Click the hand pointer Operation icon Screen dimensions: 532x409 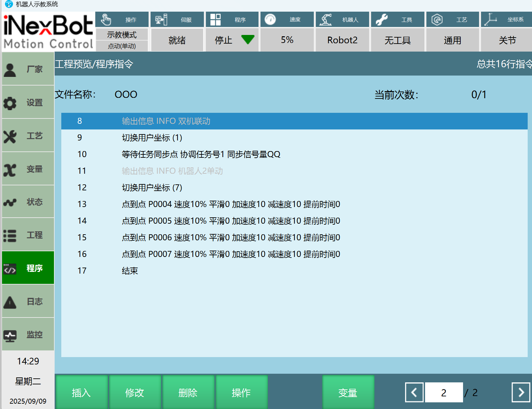[106, 20]
